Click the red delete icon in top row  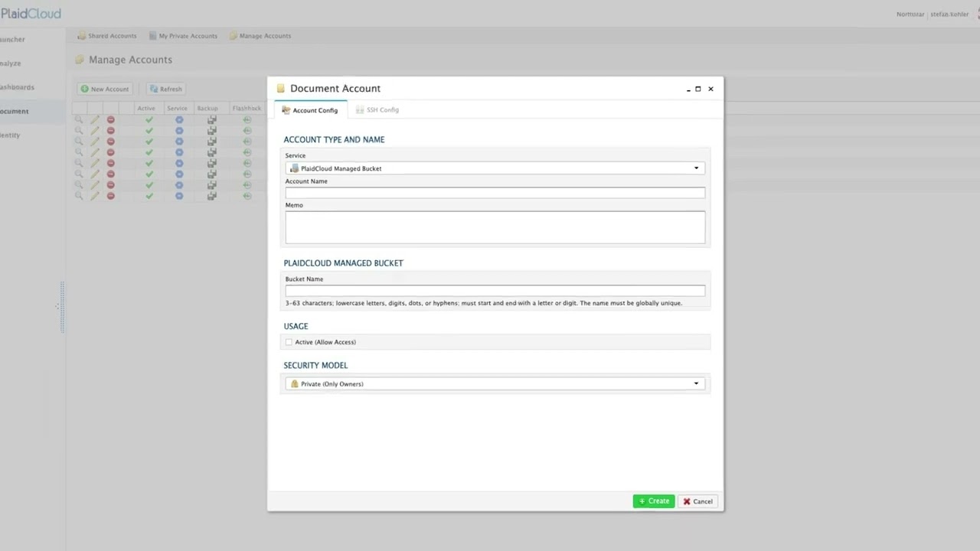tap(110, 120)
